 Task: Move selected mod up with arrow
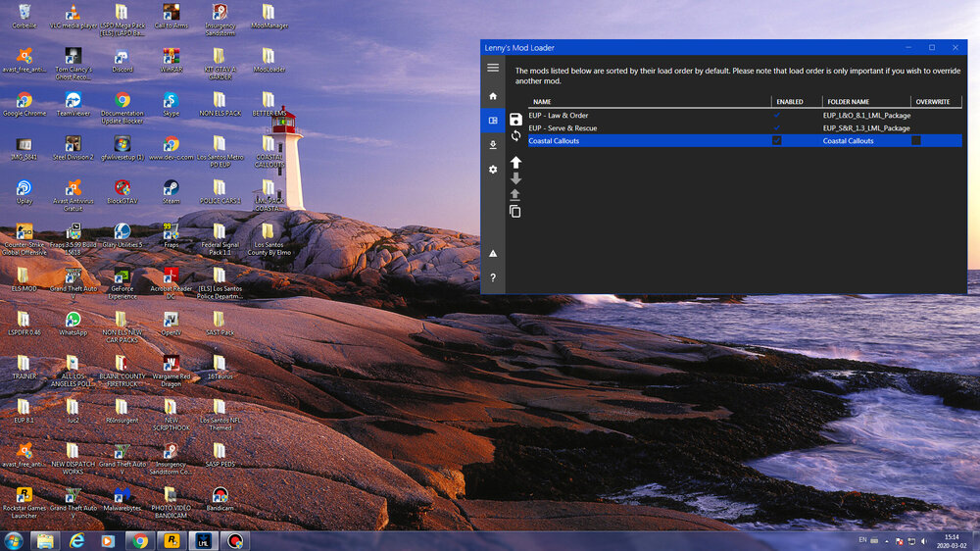(x=515, y=162)
